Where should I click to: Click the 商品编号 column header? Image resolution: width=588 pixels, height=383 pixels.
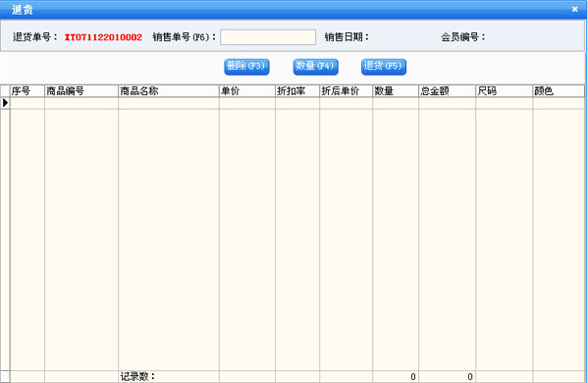81,91
